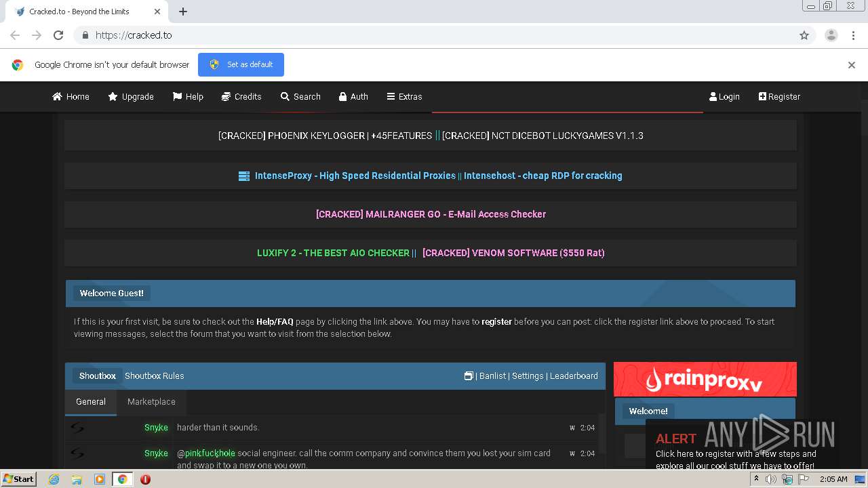This screenshot has width=868, height=488.
Task: Open Snyke profile from first message
Action: point(156,428)
